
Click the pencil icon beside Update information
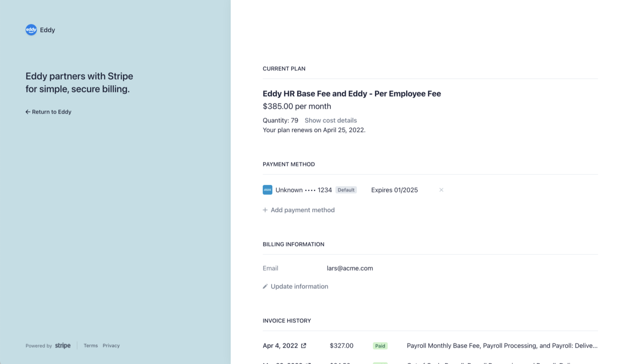pos(265,286)
